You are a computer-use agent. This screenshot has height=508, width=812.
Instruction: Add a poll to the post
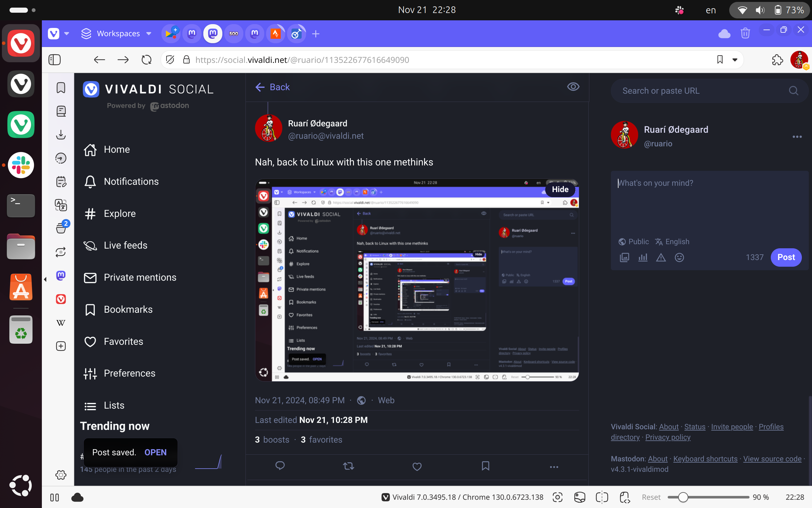coord(643,258)
